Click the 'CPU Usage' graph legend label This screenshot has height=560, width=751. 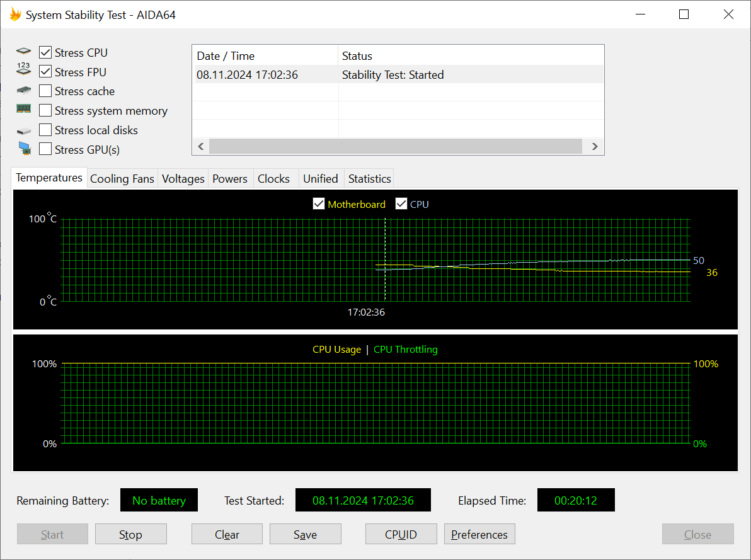click(336, 349)
